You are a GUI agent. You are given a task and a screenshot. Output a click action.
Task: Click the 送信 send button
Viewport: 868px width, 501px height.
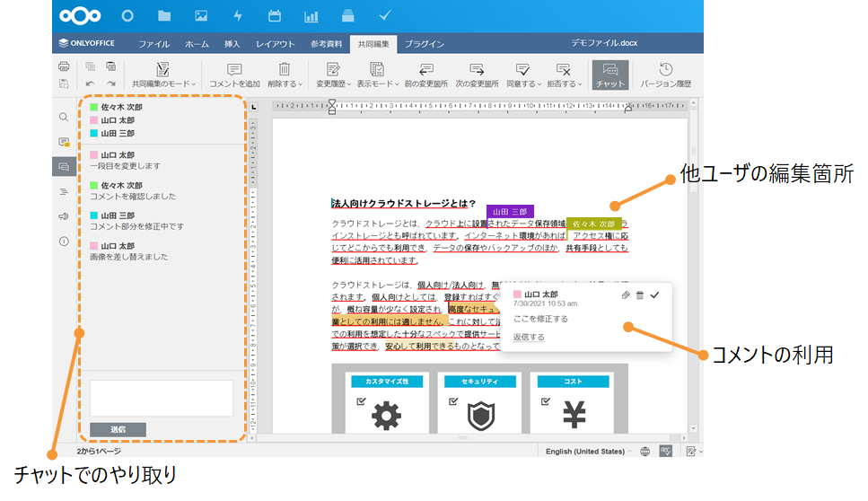click(x=118, y=429)
